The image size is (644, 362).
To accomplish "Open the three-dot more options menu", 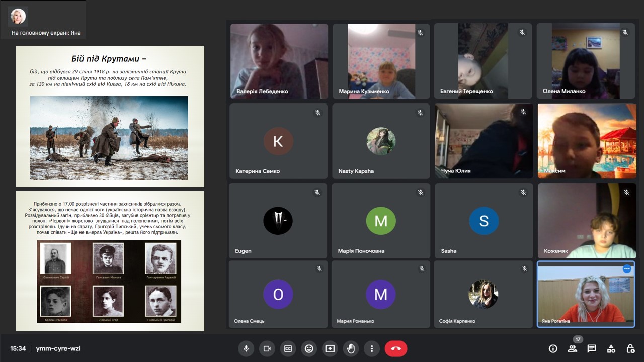I will click(x=372, y=348).
